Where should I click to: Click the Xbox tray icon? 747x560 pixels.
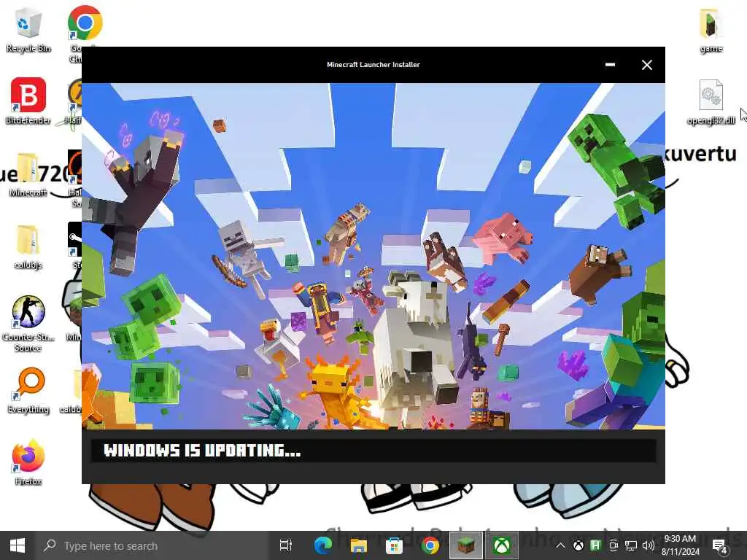(x=578, y=545)
